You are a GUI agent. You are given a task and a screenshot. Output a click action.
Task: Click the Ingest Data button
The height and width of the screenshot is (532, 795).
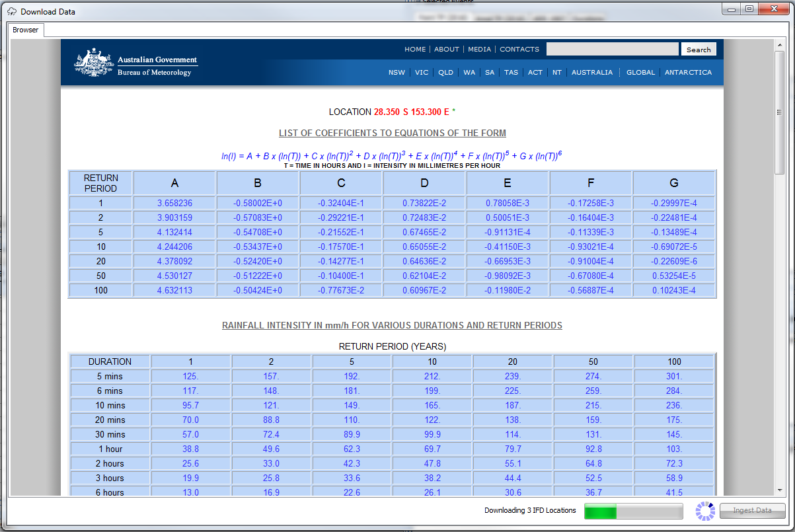pyautogui.click(x=752, y=510)
